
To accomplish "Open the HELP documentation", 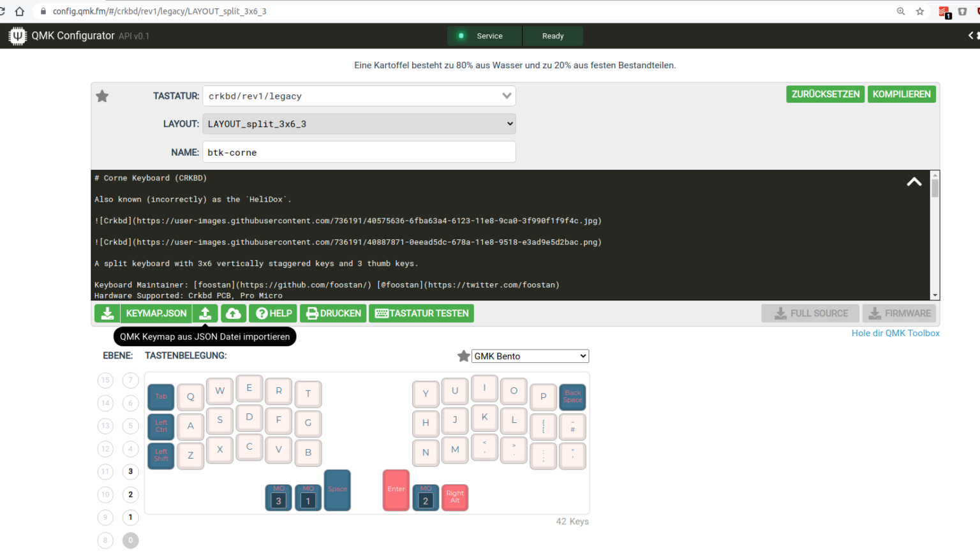I will (x=272, y=313).
